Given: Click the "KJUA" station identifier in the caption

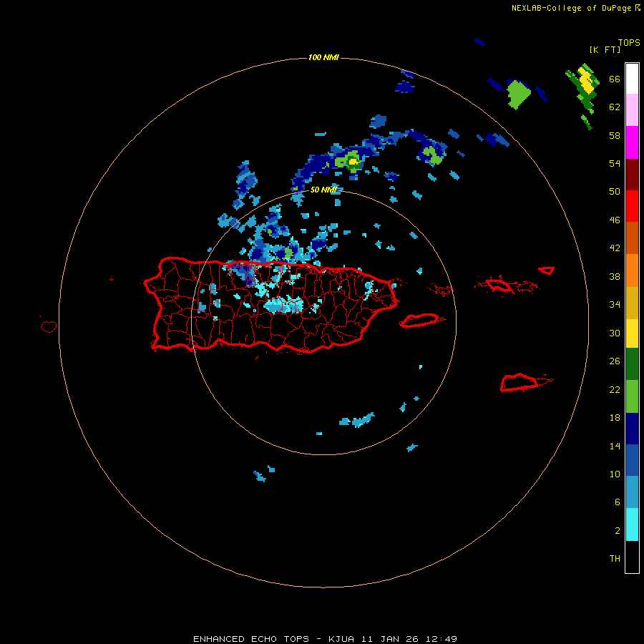Looking at the screenshot, I should point(341,639).
